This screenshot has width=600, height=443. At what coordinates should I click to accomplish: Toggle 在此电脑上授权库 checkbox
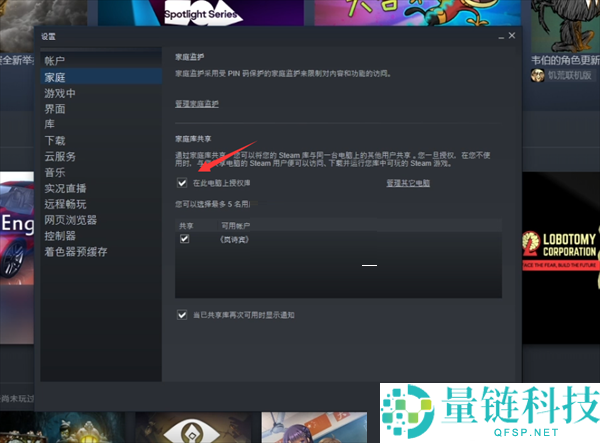click(182, 183)
